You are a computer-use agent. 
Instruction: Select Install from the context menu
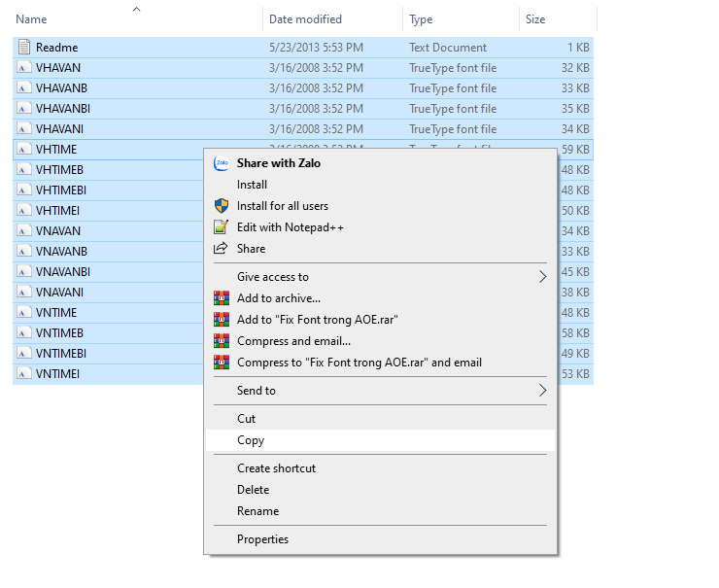(x=252, y=185)
